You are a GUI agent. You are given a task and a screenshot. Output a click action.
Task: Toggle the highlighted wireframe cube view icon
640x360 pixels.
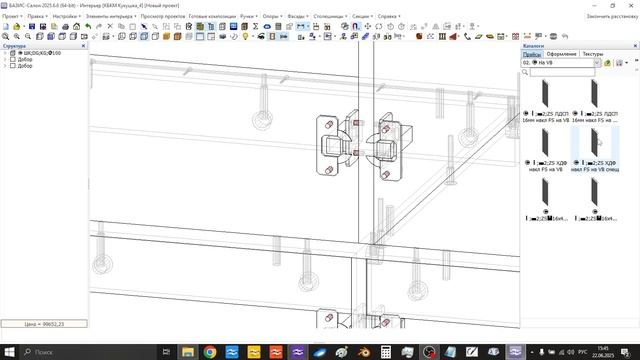[144, 37]
